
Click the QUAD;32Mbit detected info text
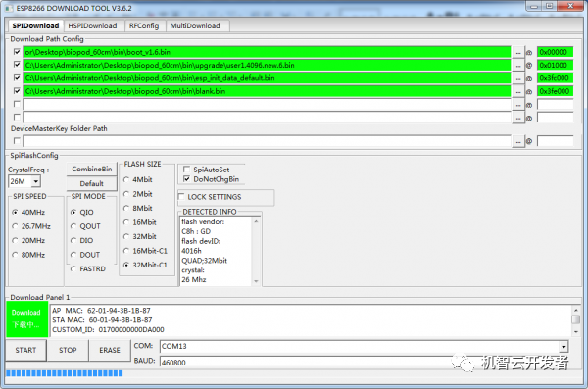point(205,261)
